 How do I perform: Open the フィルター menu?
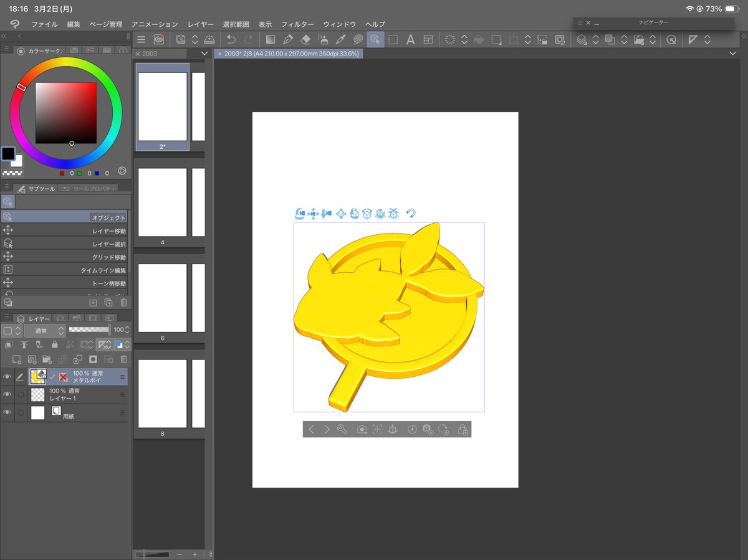click(x=297, y=24)
